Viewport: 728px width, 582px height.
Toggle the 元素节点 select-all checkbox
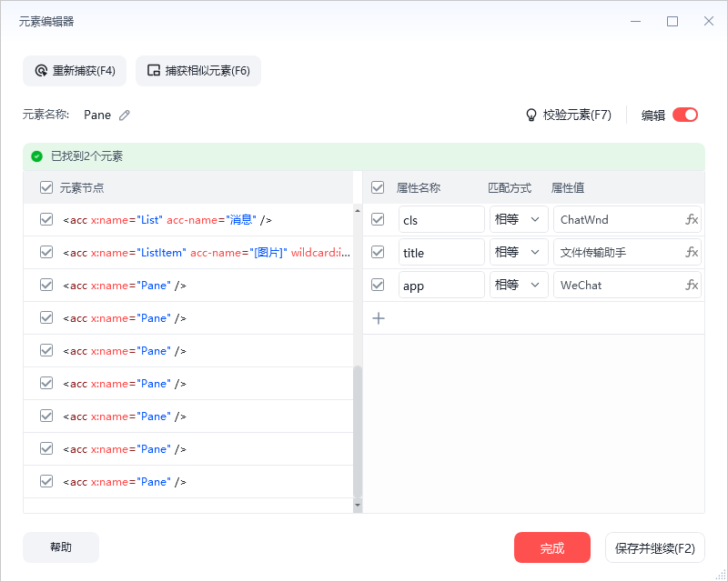(x=46, y=187)
